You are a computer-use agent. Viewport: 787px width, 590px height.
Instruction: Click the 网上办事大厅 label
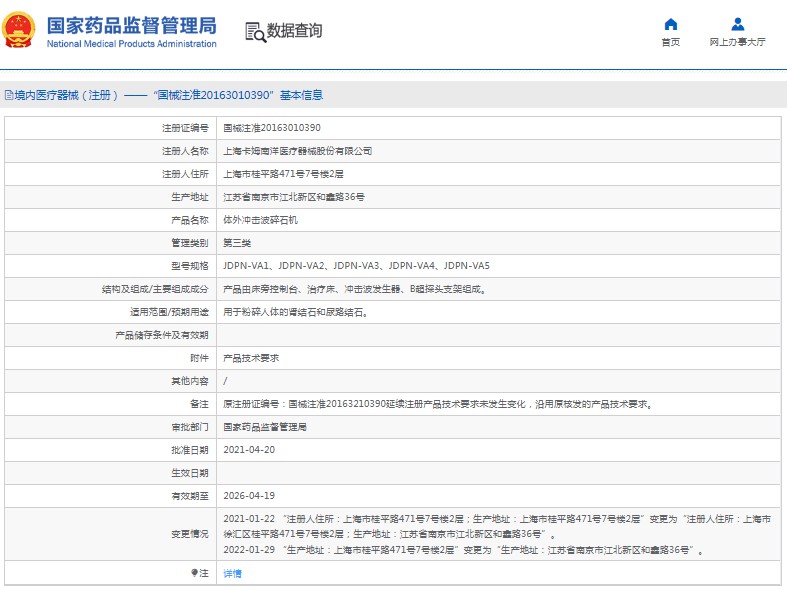click(737, 42)
